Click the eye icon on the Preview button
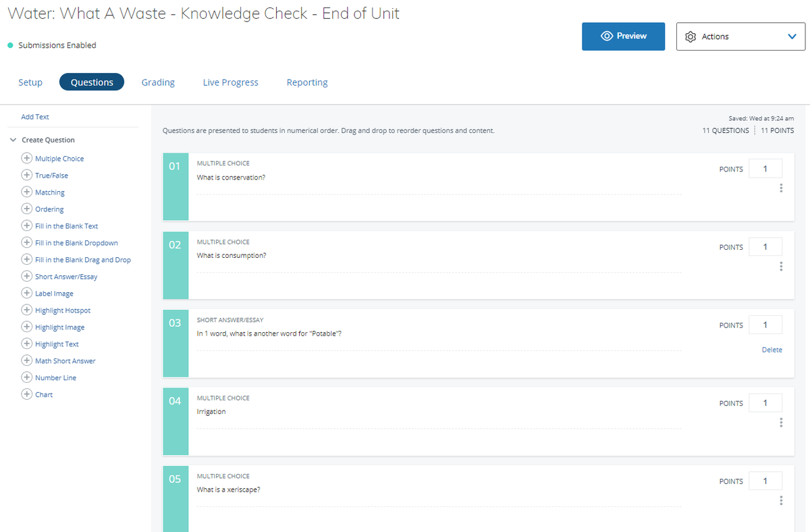 coord(607,36)
